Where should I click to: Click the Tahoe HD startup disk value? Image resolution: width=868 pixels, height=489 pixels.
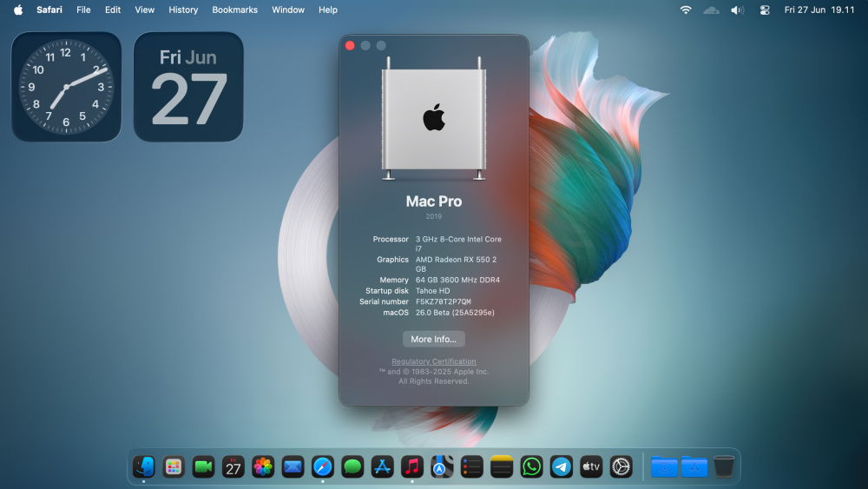pyautogui.click(x=433, y=291)
